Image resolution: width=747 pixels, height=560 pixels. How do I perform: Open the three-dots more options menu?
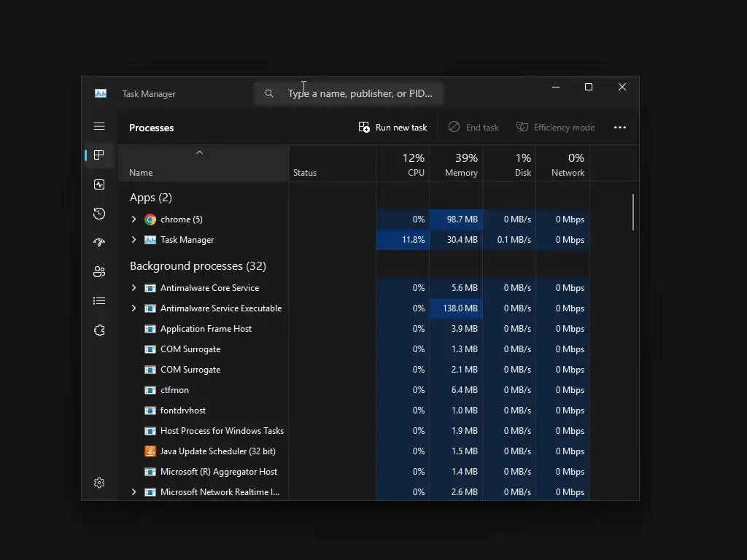point(620,127)
